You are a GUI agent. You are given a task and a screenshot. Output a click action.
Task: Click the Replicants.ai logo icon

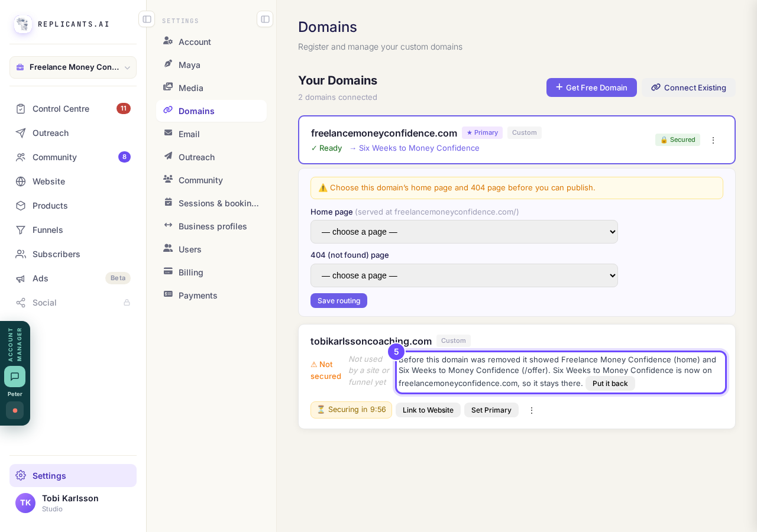23,24
